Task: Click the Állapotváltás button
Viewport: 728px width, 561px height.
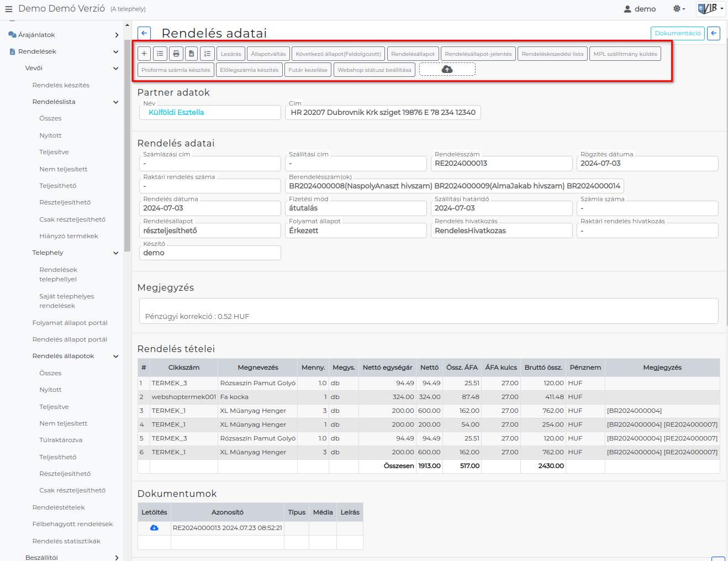Action: [x=268, y=54]
